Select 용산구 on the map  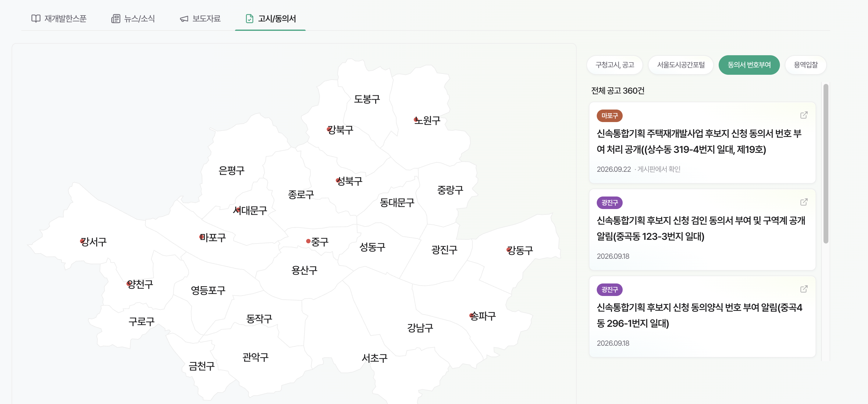tap(304, 270)
